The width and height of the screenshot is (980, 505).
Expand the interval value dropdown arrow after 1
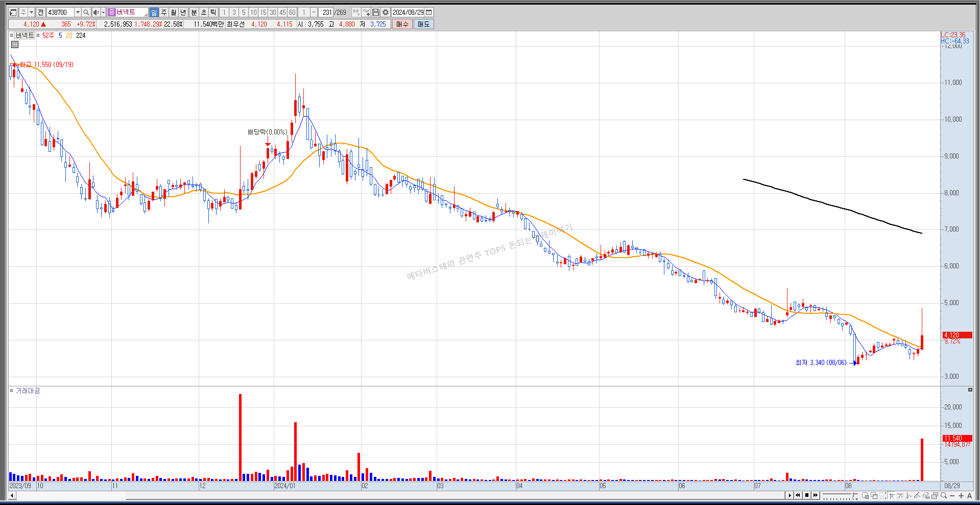coord(314,12)
